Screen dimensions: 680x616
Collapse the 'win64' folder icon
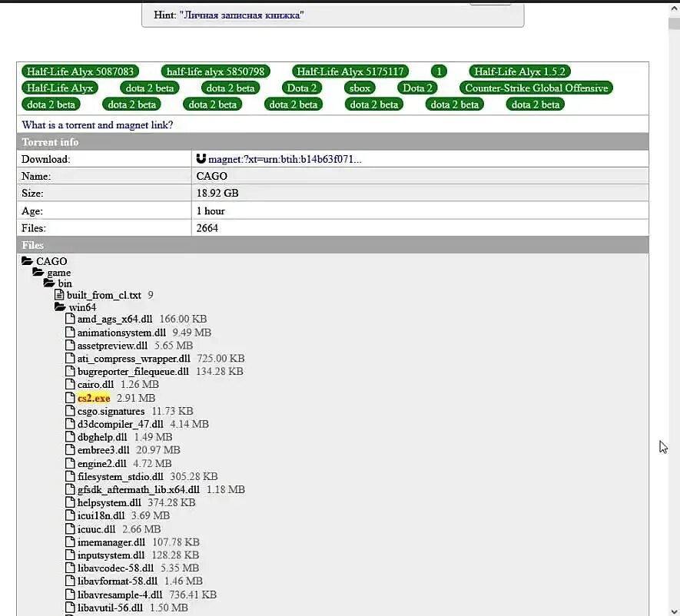(60, 307)
